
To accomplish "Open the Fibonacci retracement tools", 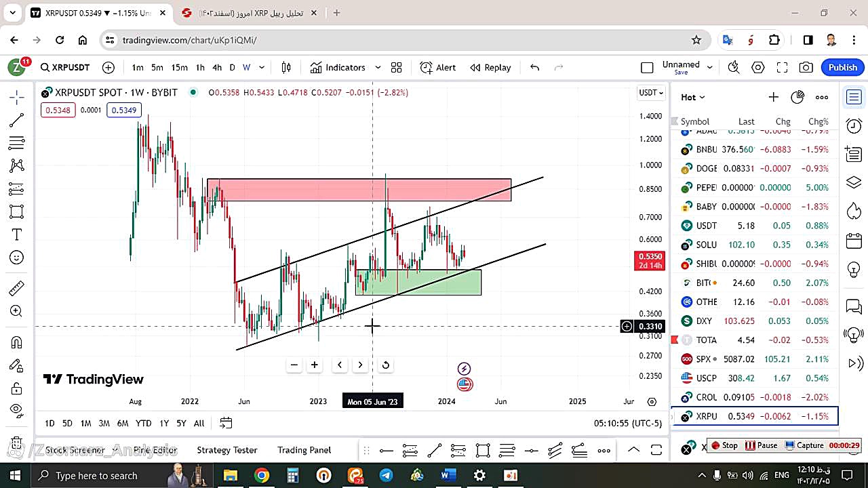I will [x=17, y=143].
